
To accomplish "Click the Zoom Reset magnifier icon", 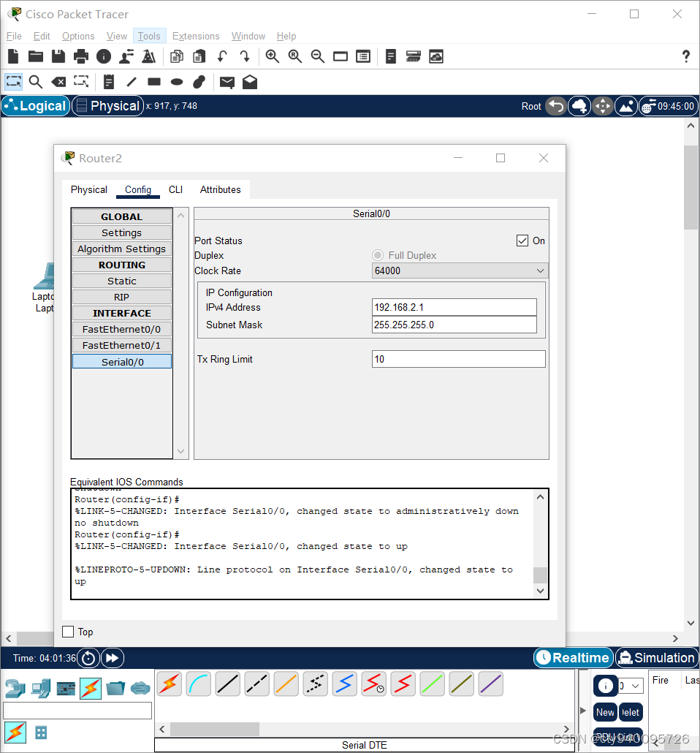I will [294, 57].
